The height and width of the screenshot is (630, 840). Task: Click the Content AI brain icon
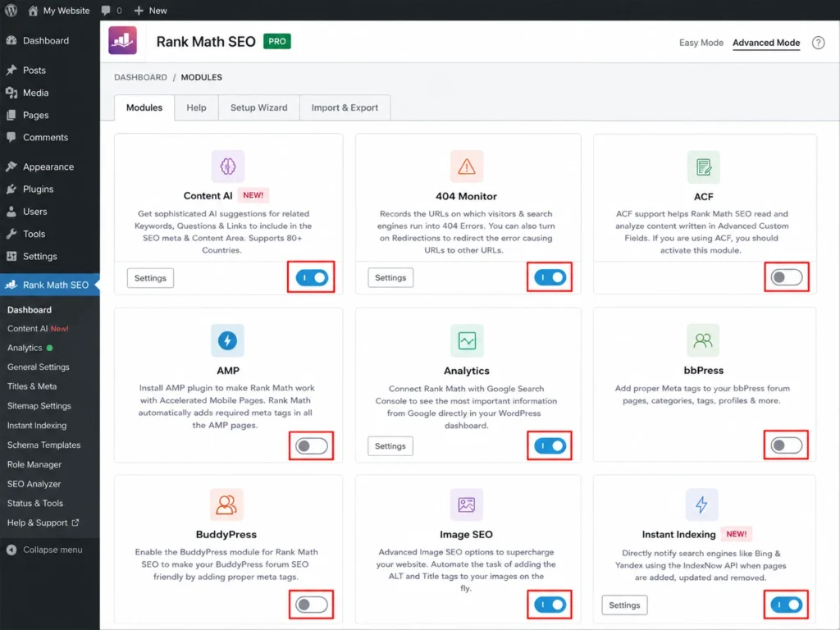coord(228,167)
